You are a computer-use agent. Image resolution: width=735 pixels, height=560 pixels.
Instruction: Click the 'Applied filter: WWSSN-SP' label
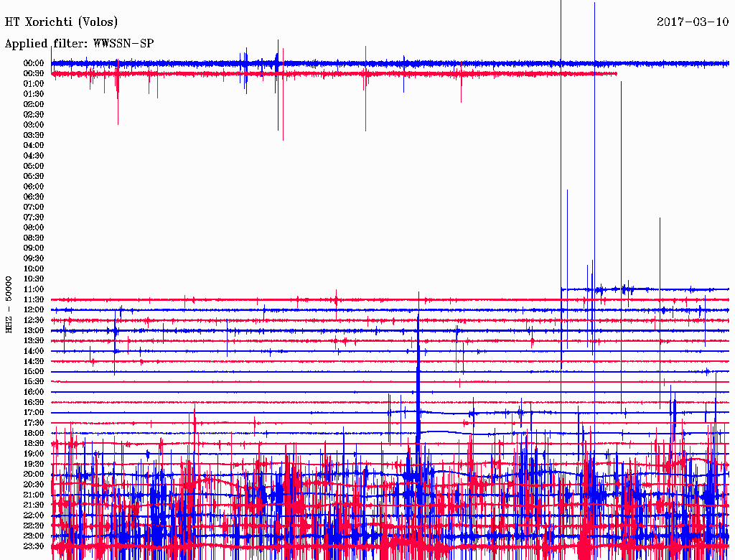coord(79,44)
